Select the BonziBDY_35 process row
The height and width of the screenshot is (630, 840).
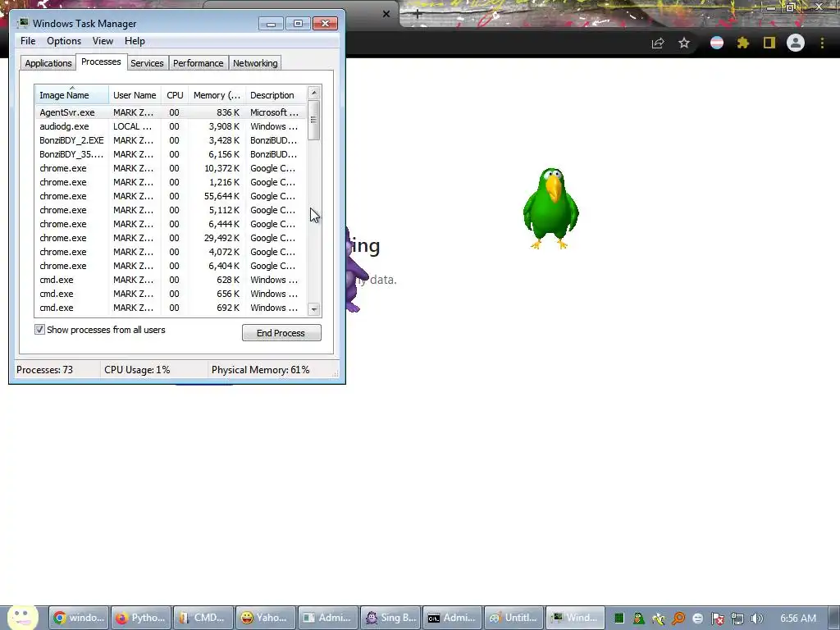[171, 154]
